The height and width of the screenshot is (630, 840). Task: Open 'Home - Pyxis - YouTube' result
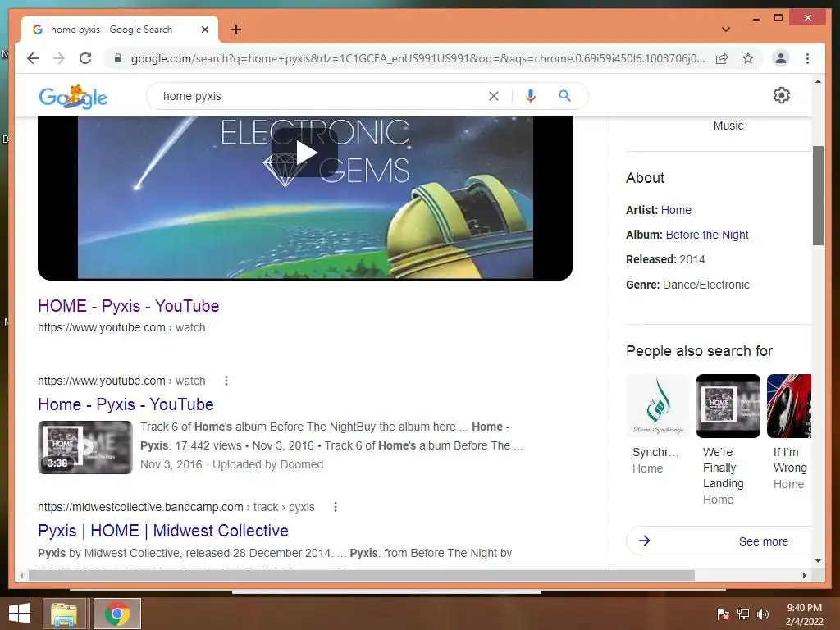126,404
